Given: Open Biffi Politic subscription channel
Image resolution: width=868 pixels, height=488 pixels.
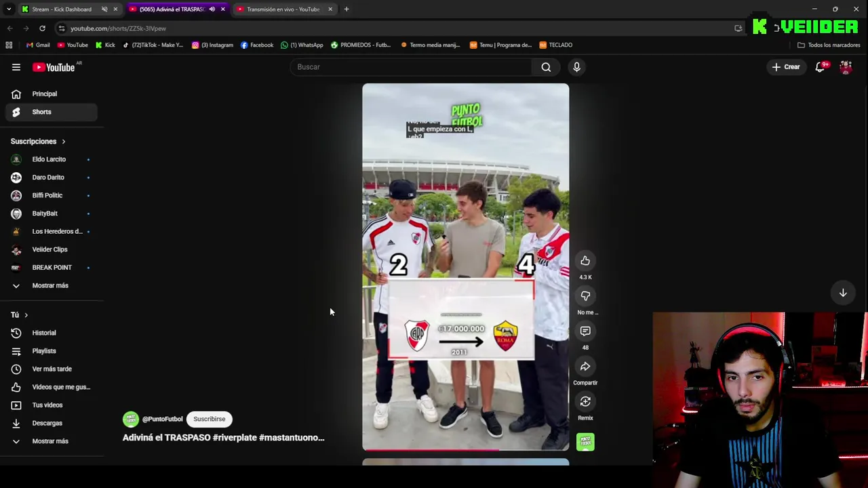Looking at the screenshot, I should coord(52,195).
